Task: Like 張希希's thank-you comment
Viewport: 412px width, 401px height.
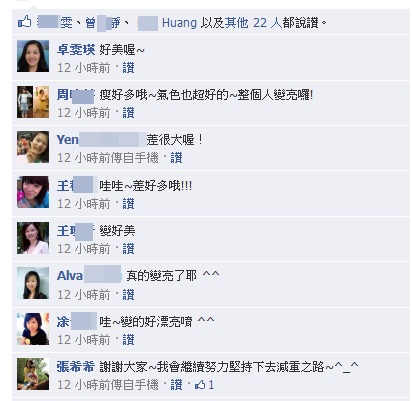Action: tap(176, 385)
